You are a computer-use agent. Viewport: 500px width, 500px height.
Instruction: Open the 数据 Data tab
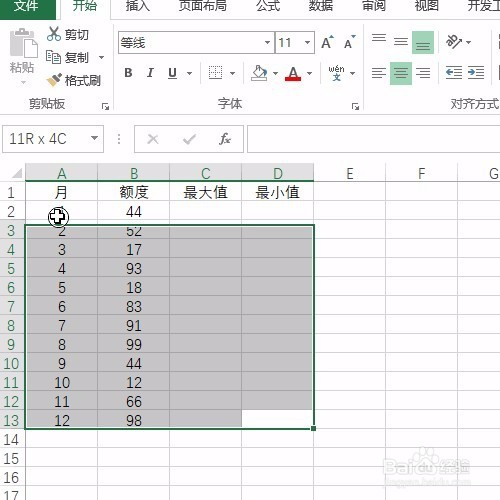[x=321, y=6]
